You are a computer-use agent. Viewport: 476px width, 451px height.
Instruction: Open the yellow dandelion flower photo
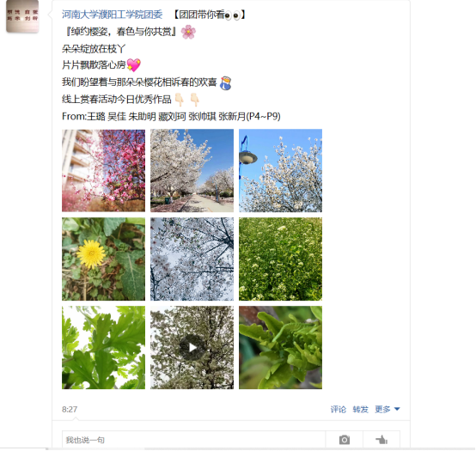point(103,259)
